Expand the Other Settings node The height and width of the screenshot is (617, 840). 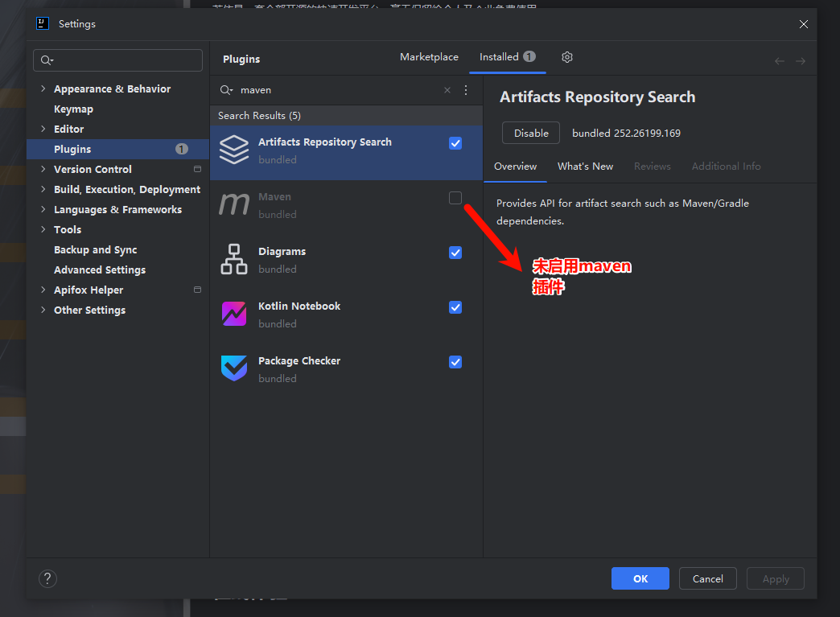43,310
